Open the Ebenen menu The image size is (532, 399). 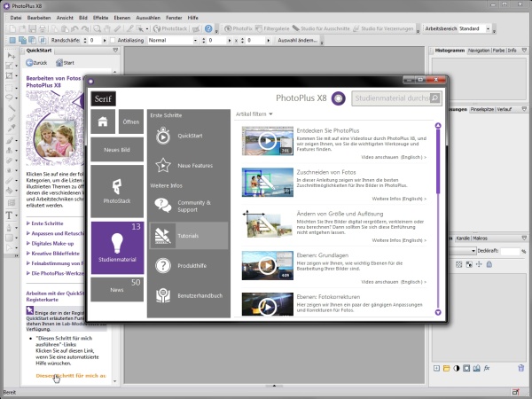121,18
